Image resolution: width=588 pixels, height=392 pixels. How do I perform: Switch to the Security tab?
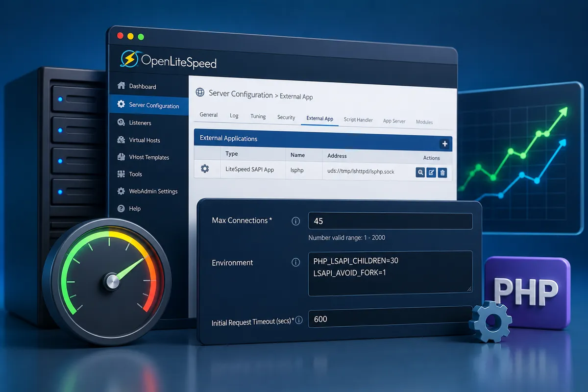coord(286,118)
